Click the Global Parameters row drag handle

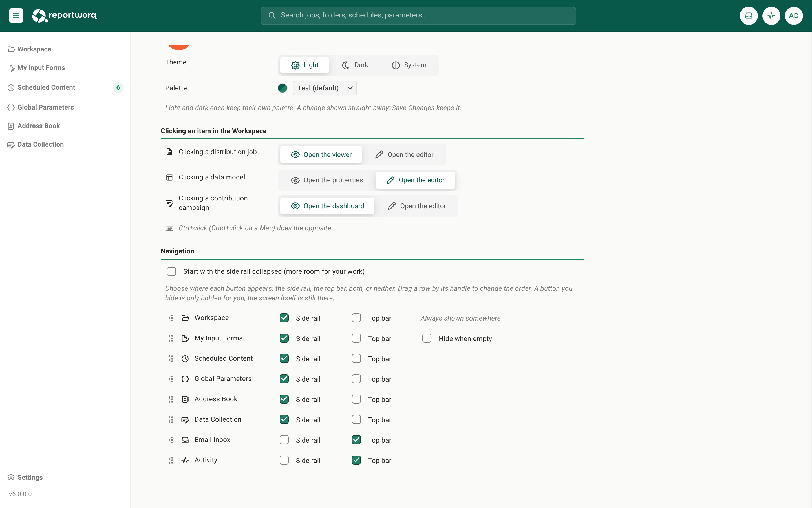(x=171, y=379)
